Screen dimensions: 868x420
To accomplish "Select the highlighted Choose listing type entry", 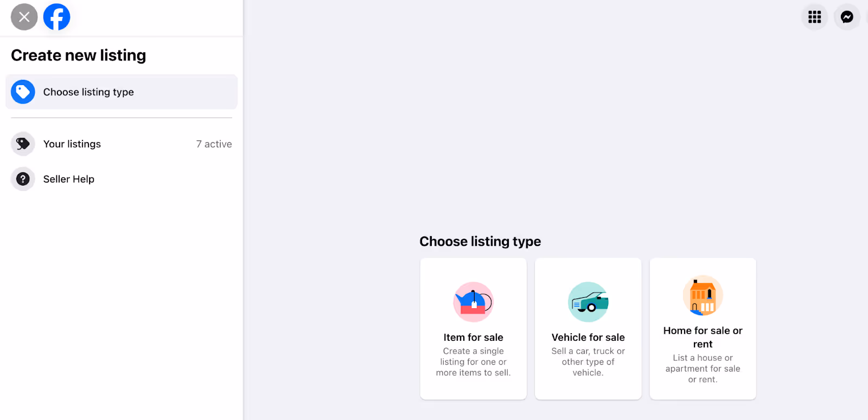I will point(88,92).
